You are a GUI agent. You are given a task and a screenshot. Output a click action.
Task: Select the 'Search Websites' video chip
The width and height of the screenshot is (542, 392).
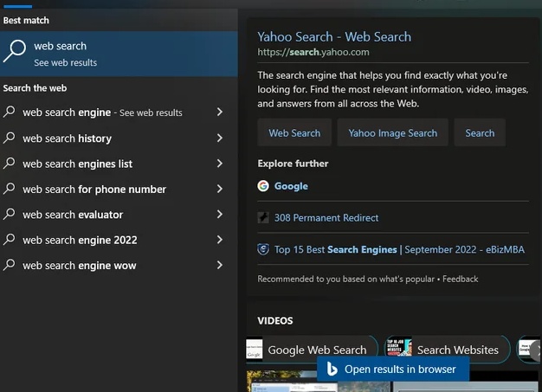coord(448,350)
